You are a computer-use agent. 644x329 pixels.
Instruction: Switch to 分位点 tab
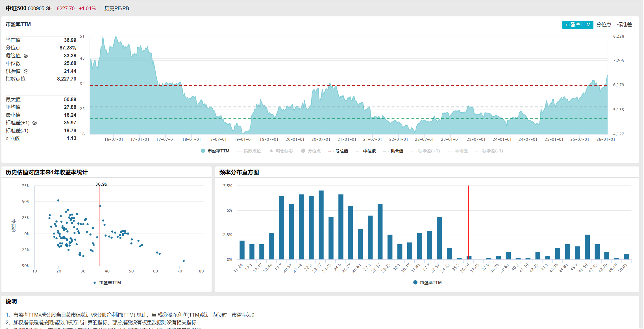pyautogui.click(x=603, y=25)
